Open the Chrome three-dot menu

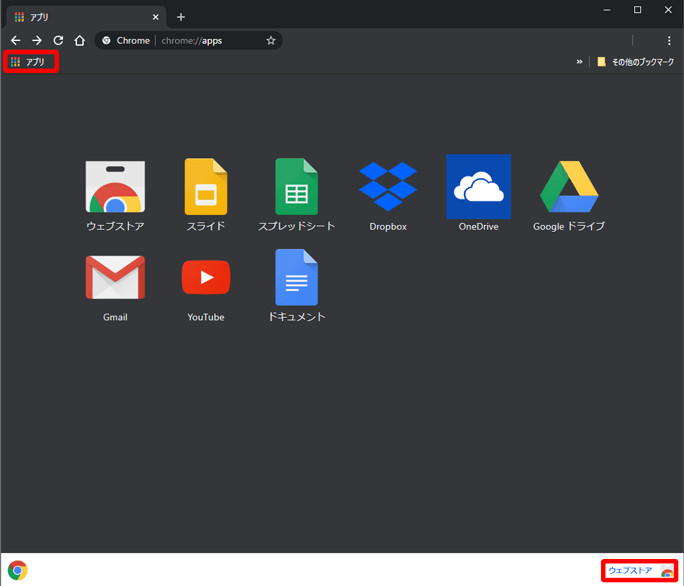[669, 41]
